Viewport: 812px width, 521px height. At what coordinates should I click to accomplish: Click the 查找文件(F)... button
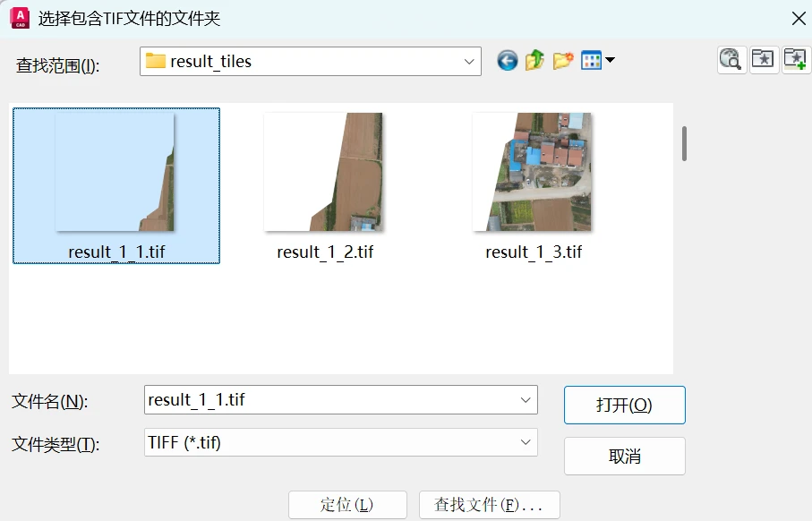click(490, 505)
